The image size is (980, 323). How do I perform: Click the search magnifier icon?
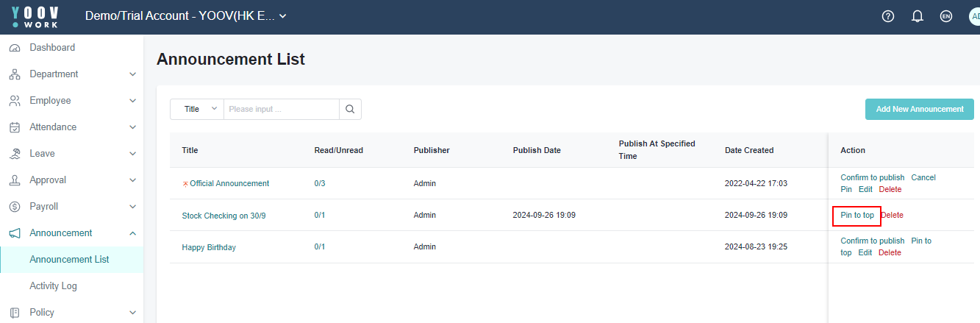tap(350, 109)
